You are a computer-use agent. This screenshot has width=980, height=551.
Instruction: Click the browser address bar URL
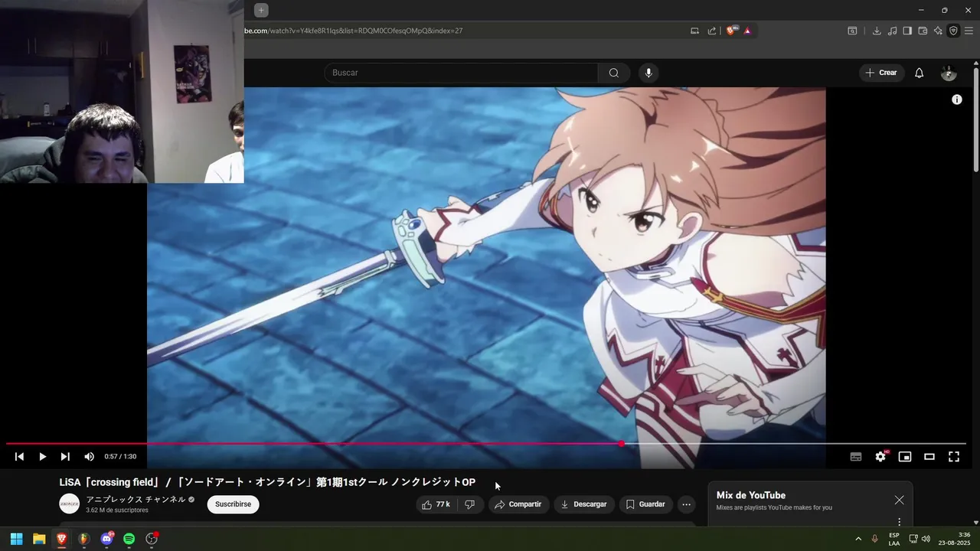(354, 31)
